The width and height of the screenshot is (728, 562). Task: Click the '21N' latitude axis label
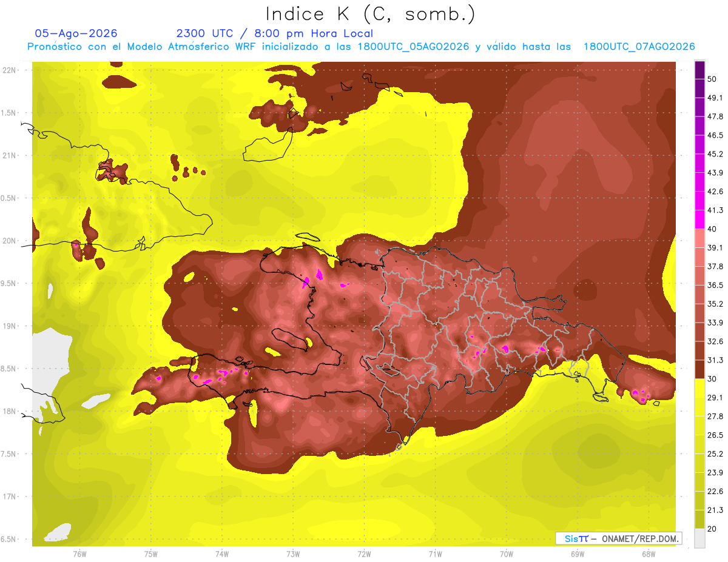[10, 155]
